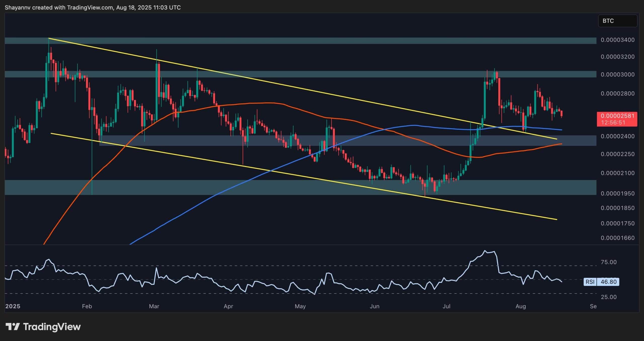This screenshot has width=644, height=341.
Task: Click the 2025 year label on time axis
Action: click(x=13, y=306)
